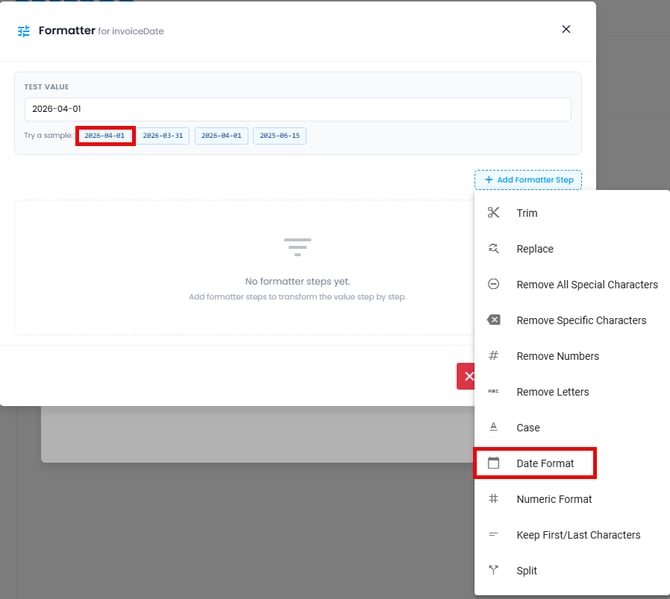This screenshot has width=670, height=599.
Task: Choose Numeric Format menu entry
Action: coord(554,499)
